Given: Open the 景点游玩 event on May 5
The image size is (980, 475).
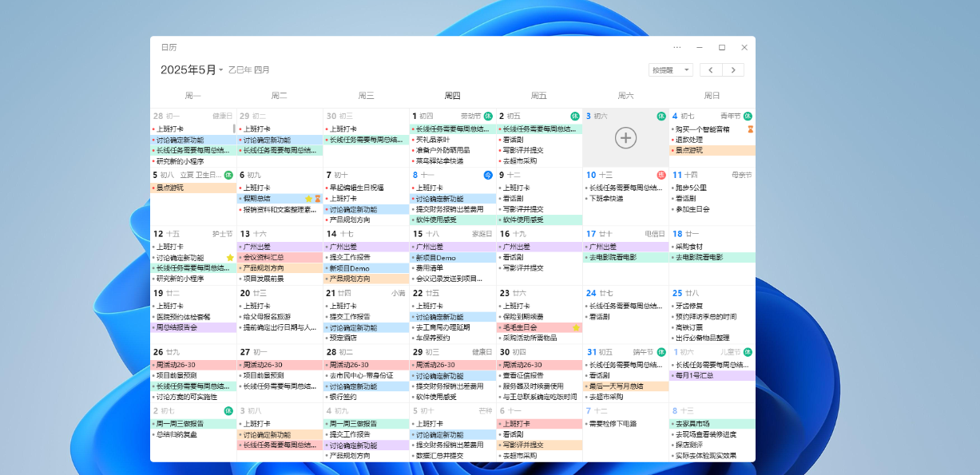Looking at the screenshot, I should tap(193, 188).
